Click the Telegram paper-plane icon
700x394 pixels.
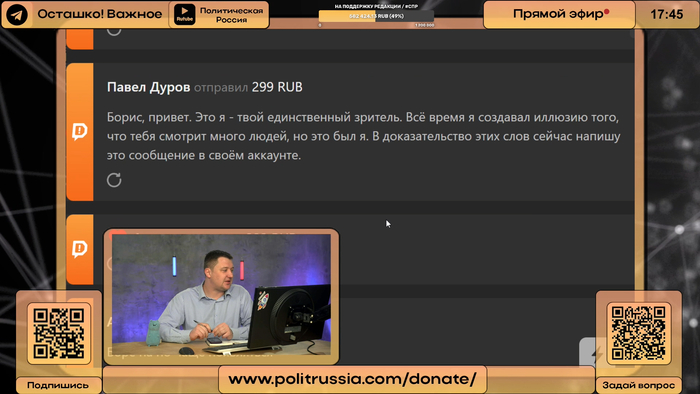(x=17, y=15)
